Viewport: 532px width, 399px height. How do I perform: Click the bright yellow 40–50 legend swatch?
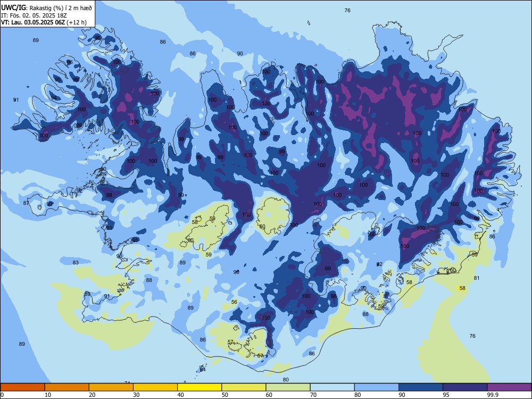click(199, 387)
